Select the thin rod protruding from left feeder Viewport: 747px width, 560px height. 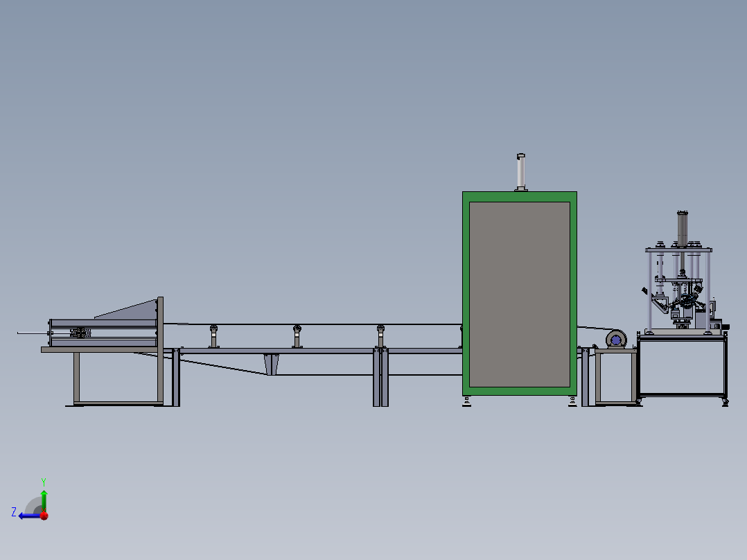coord(33,333)
